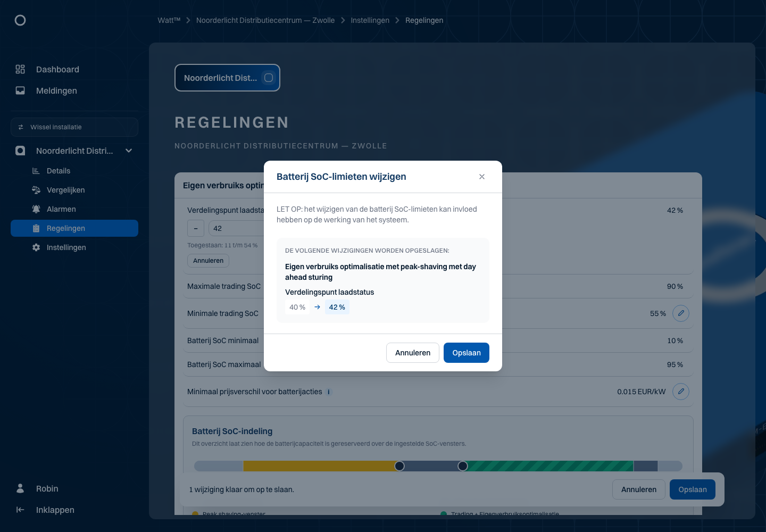
Task: Open Noorderlicht Distributiecentrum — Zwolle breadcrumb
Action: pos(265,20)
